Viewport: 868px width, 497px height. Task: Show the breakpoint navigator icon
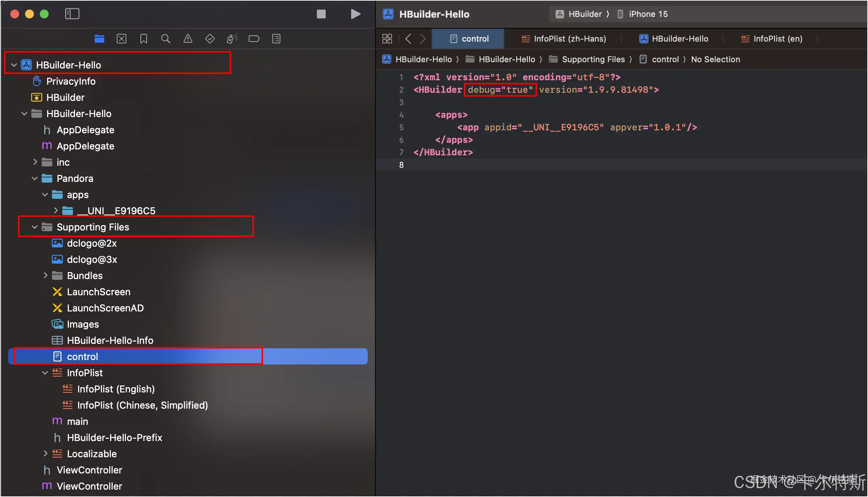[254, 39]
